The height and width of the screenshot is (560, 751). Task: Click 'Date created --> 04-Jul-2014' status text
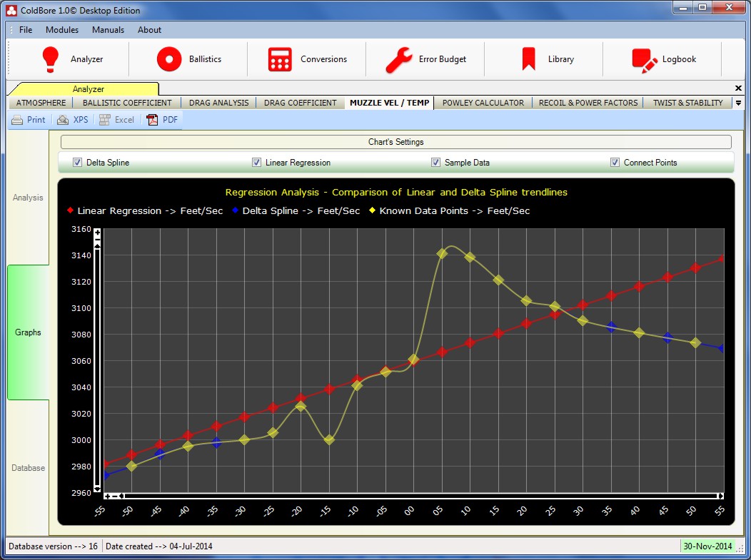tap(159, 546)
